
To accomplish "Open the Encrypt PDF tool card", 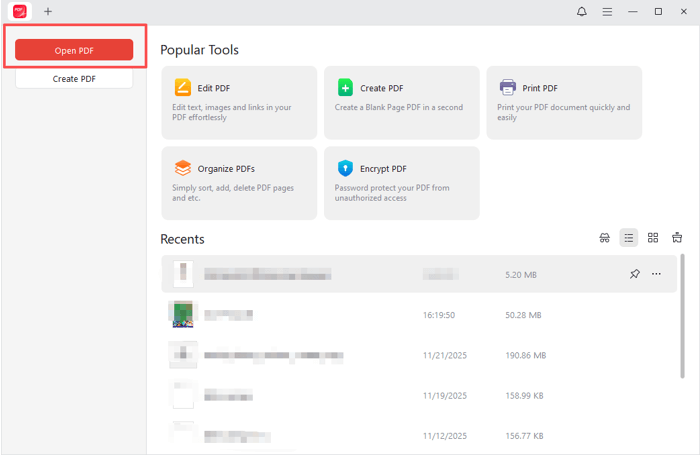I will click(x=402, y=183).
